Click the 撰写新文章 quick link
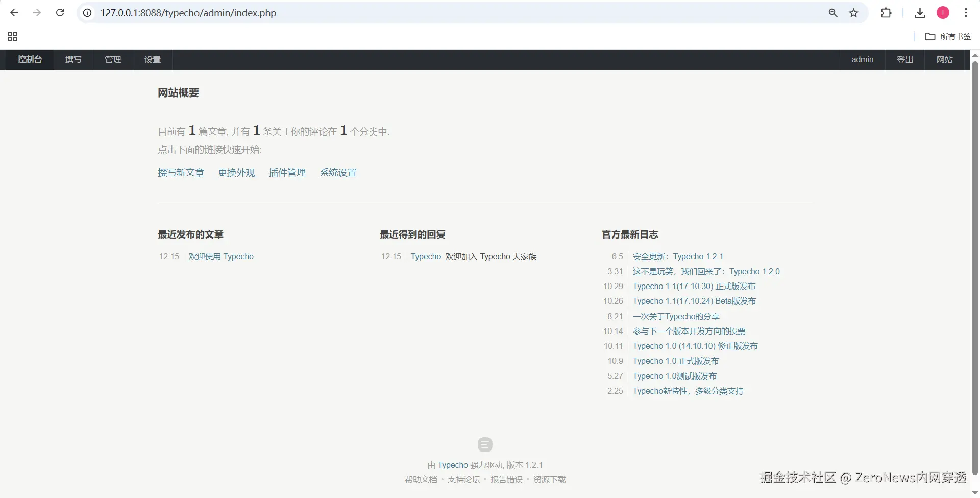The height and width of the screenshot is (498, 980). [x=181, y=173]
